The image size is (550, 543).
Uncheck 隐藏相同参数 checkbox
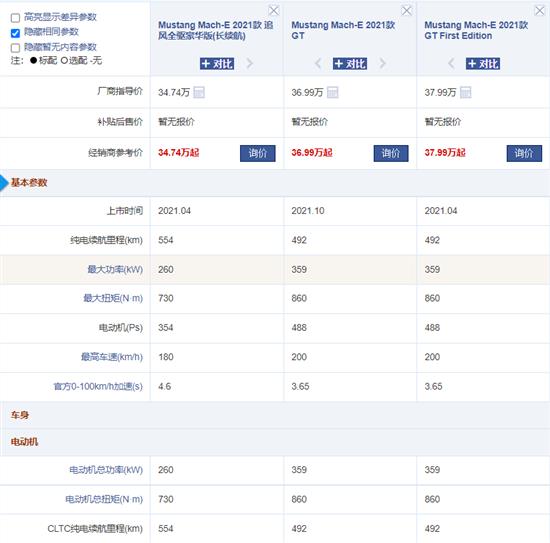15,33
